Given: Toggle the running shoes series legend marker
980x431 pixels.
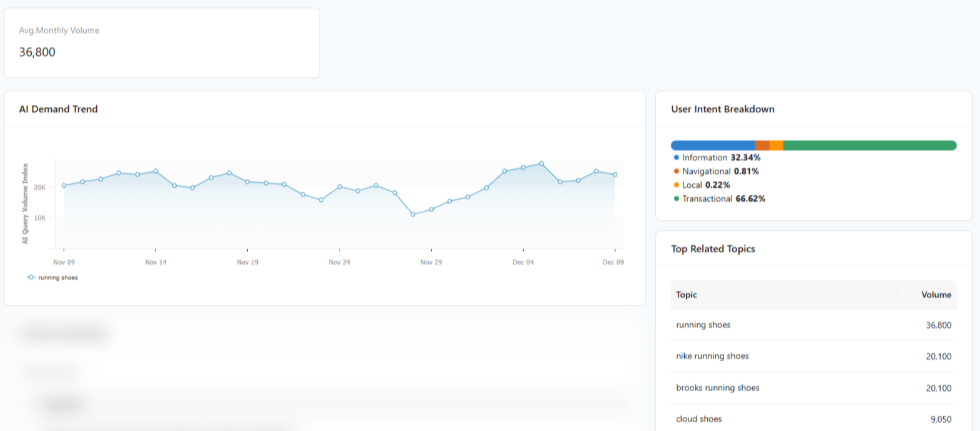Looking at the screenshot, I should pos(31,278).
